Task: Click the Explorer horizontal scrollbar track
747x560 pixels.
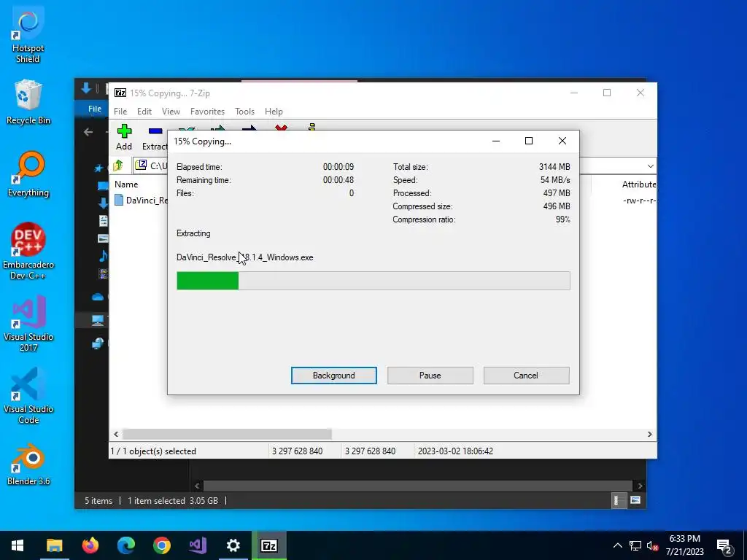Action: pyautogui.click(x=417, y=486)
